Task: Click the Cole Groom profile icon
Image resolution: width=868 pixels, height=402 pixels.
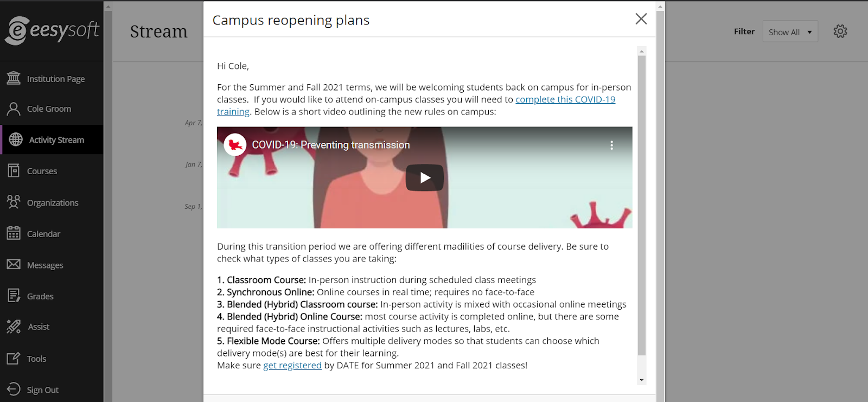Action: [14, 109]
